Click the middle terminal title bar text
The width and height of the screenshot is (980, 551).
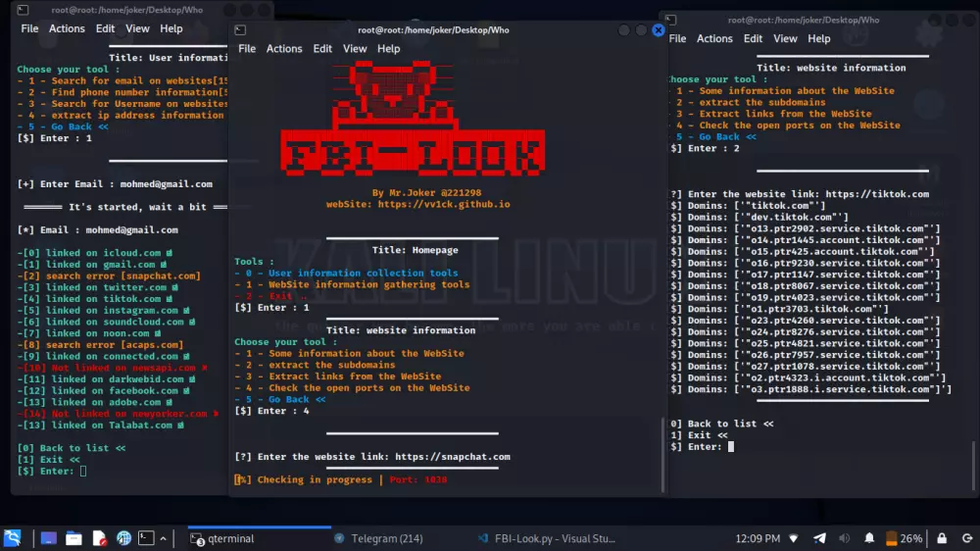point(433,30)
